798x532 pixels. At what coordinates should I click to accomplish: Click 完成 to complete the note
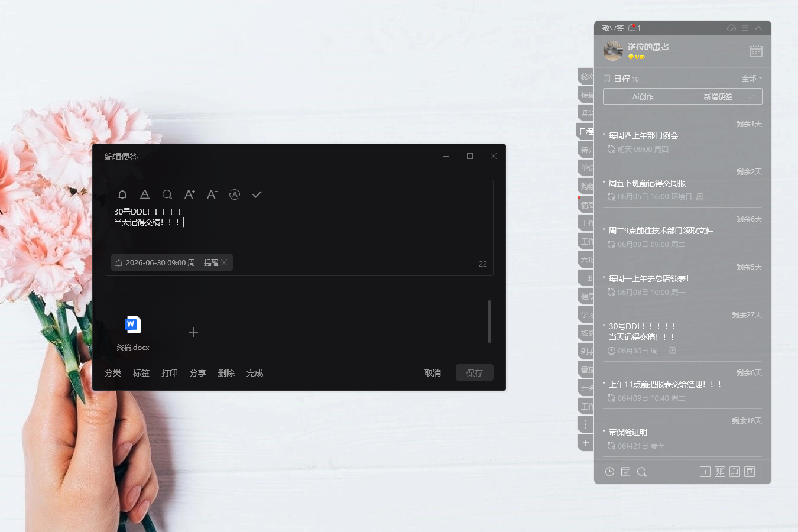[x=255, y=373]
